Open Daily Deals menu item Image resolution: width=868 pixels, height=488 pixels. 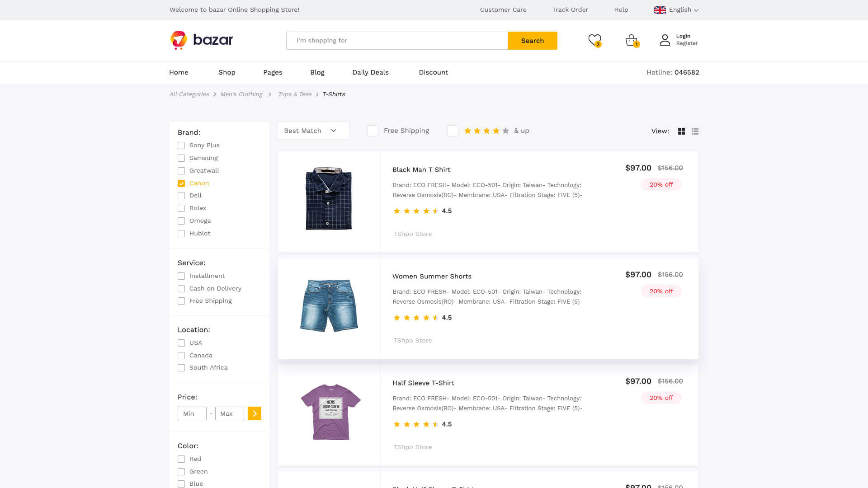pos(370,72)
